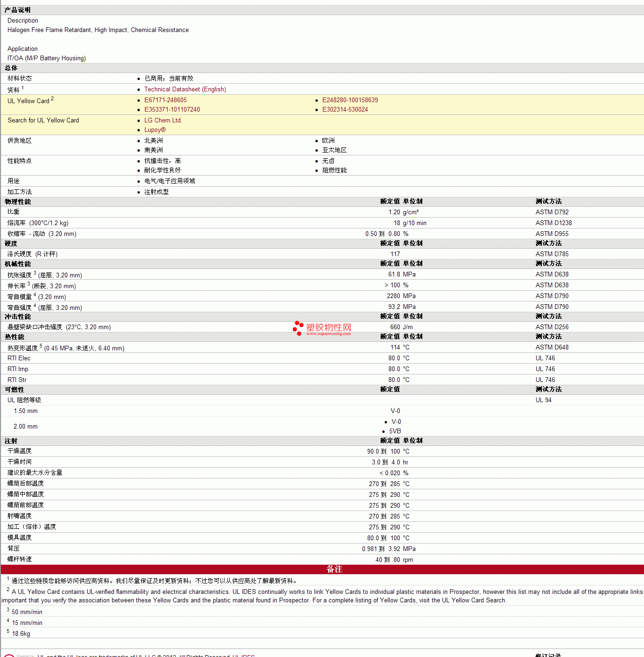Click the ASTM D256 test method
This screenshot has width=644, height=657.
tap(552, 327)
